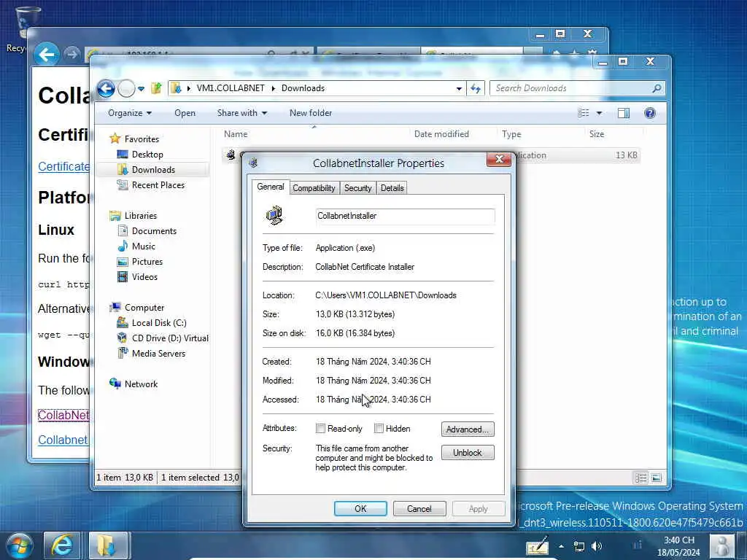Click the greyed Apply button
The image size is (747, 560).
(x=479, y=508)
